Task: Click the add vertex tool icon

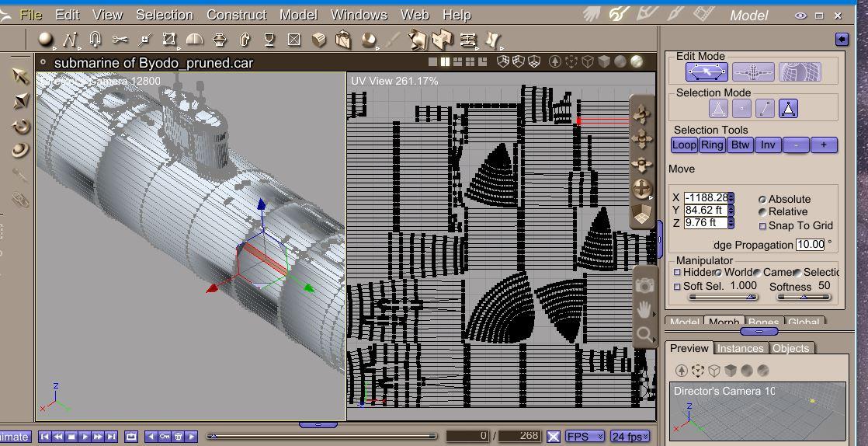Action: point(144,40)
